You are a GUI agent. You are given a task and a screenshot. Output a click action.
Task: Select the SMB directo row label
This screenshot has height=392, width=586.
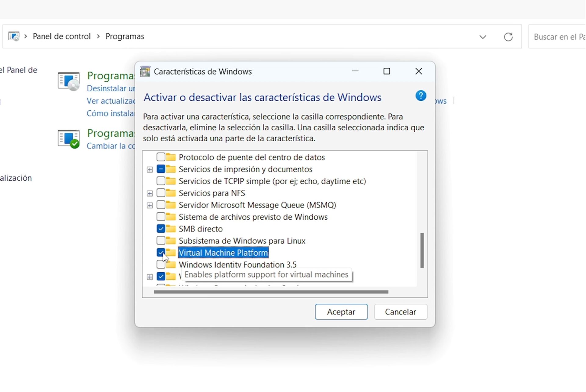201,229
